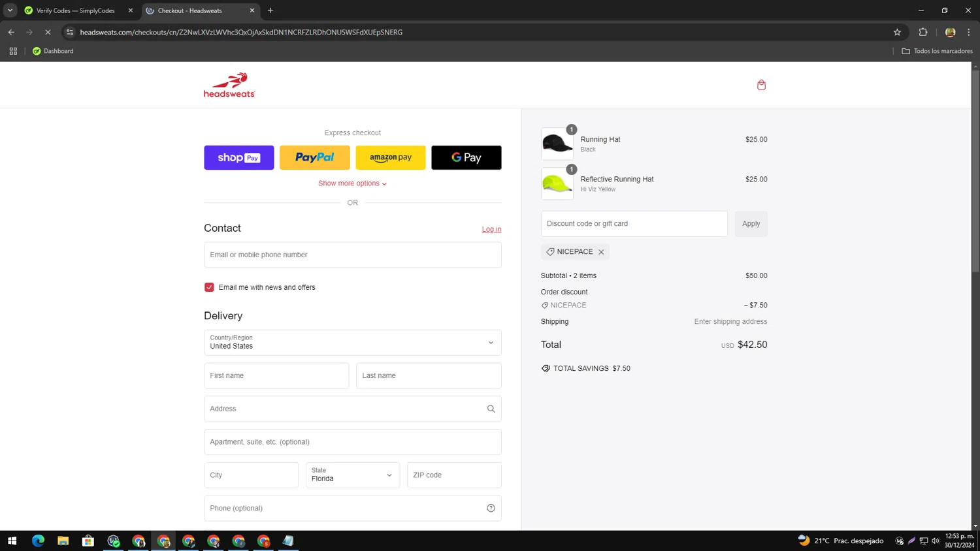980x551 pixels.
Task: Open the Dashboard bookmark
Action: pos(53,51)
